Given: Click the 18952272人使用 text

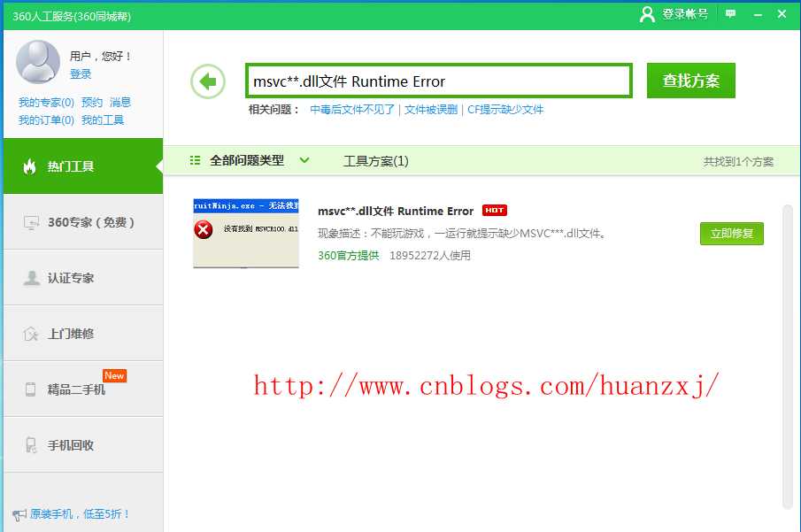Looking at the screenshot, I should click(429, 256).
